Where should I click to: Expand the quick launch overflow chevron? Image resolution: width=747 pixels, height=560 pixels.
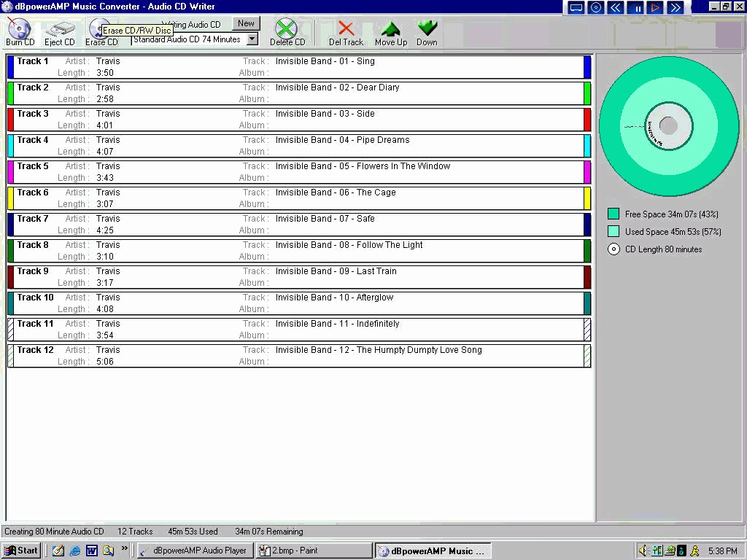pos(124,548)
